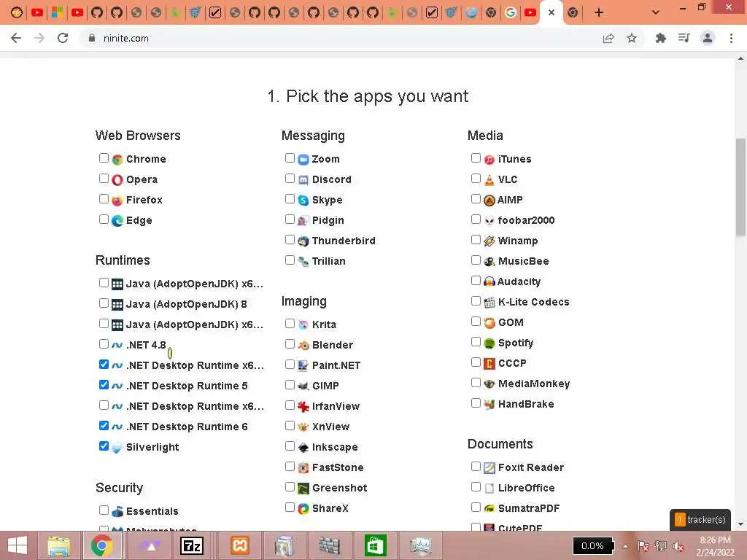Screen dimensions: 747x560
Task: Click the Skype icon
Action: point(303,201)
